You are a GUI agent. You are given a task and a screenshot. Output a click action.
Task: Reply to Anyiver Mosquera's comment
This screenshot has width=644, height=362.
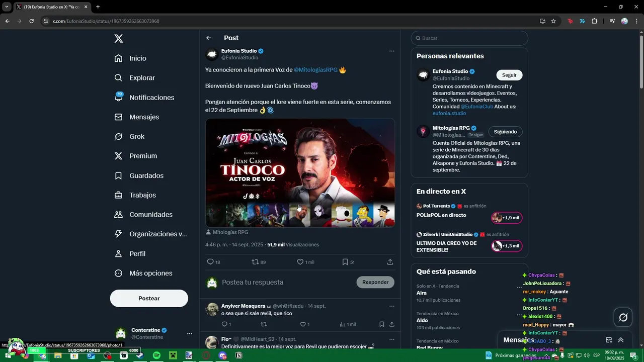tap(226, 324)
